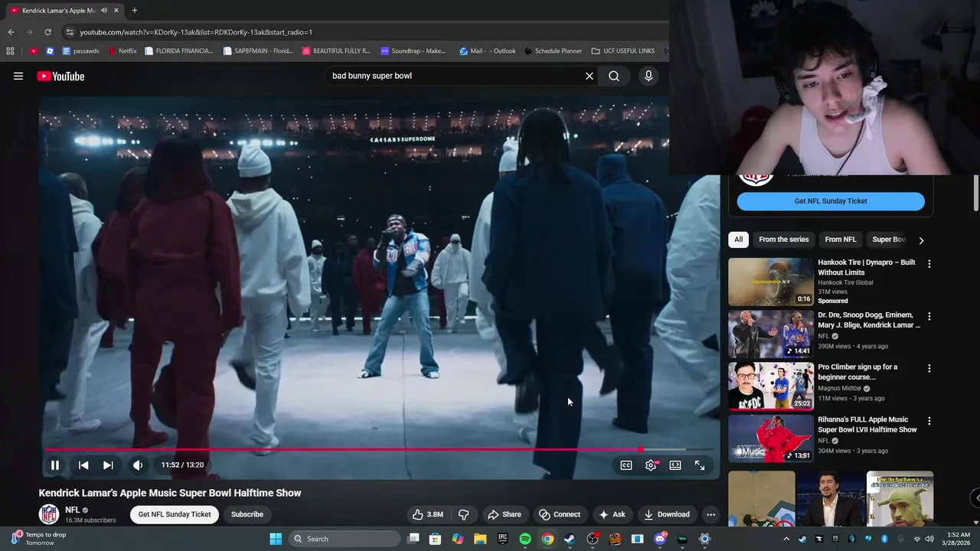This screenshot has height=551, width=980.
Task: Open more actions ellipsis under the video
Action: point(711,514)
